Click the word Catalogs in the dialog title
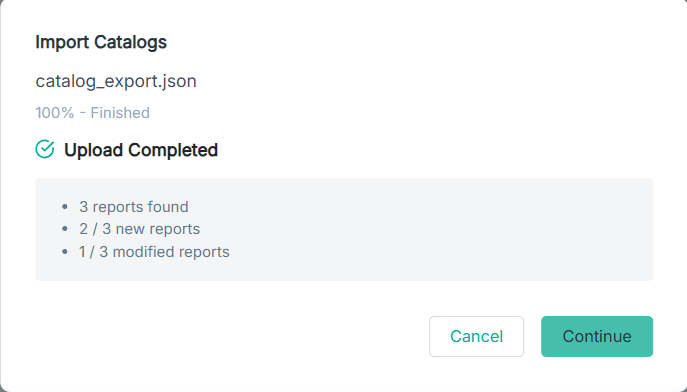The width and height of the screenshot is (687, 392). click(130, 42)
